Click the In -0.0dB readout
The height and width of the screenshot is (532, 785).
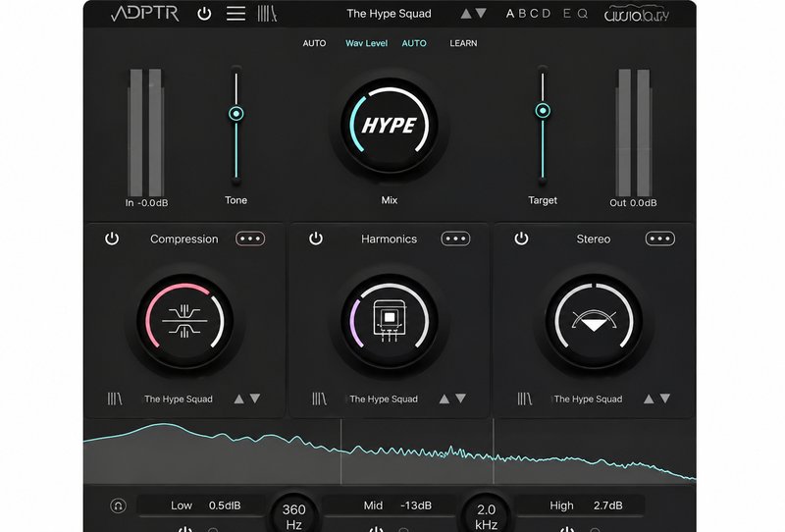(x=146, y=203)
